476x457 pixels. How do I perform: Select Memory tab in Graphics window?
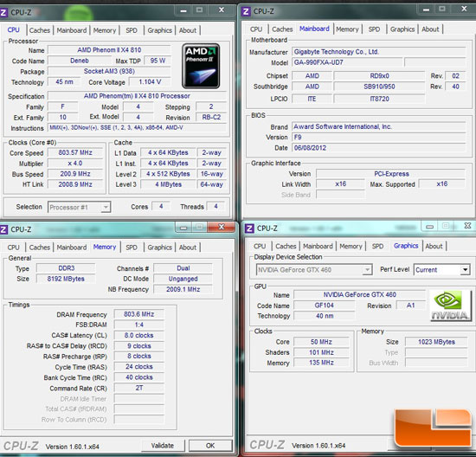pyautogui.click(x=351, y=246)
